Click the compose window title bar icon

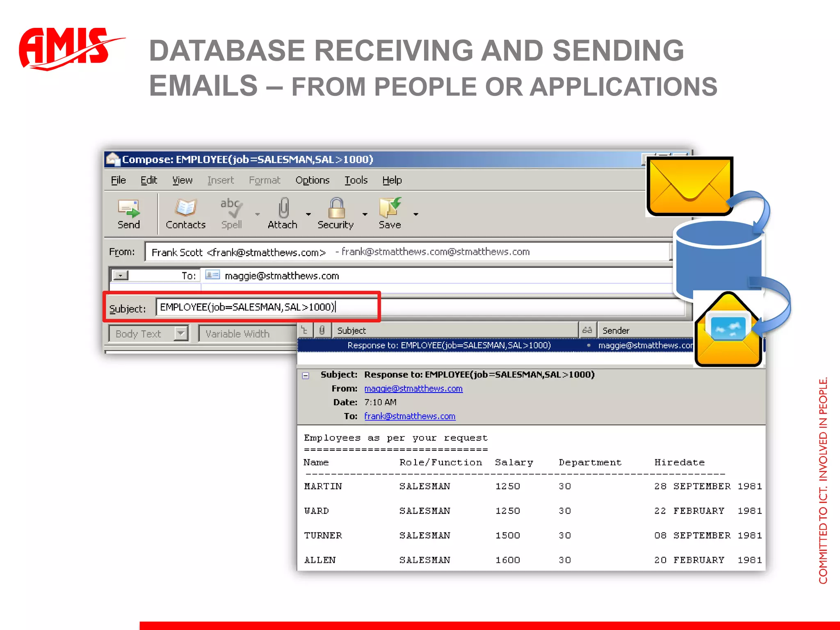[x=113, y=159]
